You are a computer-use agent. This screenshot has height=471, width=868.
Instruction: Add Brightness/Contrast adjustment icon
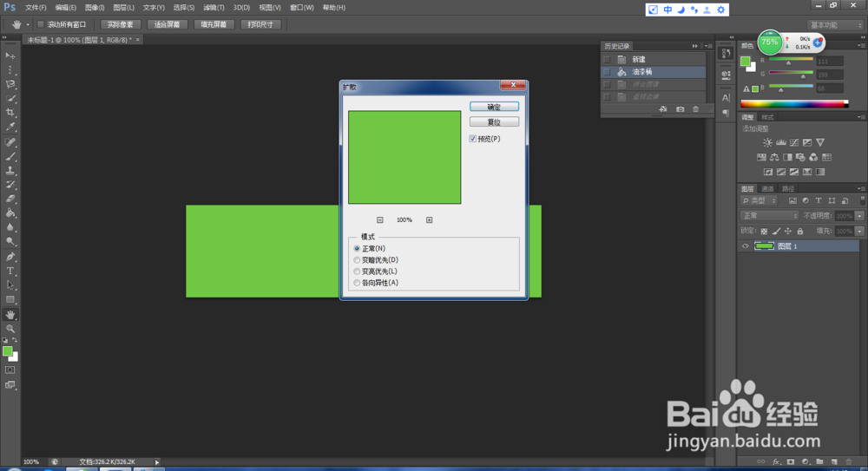[x=768, y=143]
